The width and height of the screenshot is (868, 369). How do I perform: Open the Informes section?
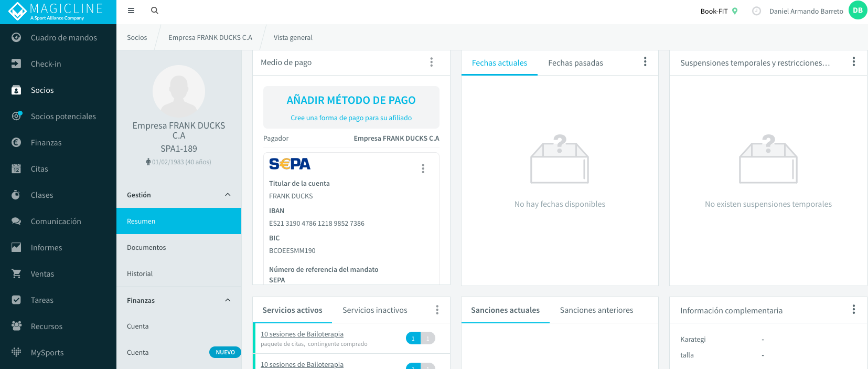(x=58, y=247)
